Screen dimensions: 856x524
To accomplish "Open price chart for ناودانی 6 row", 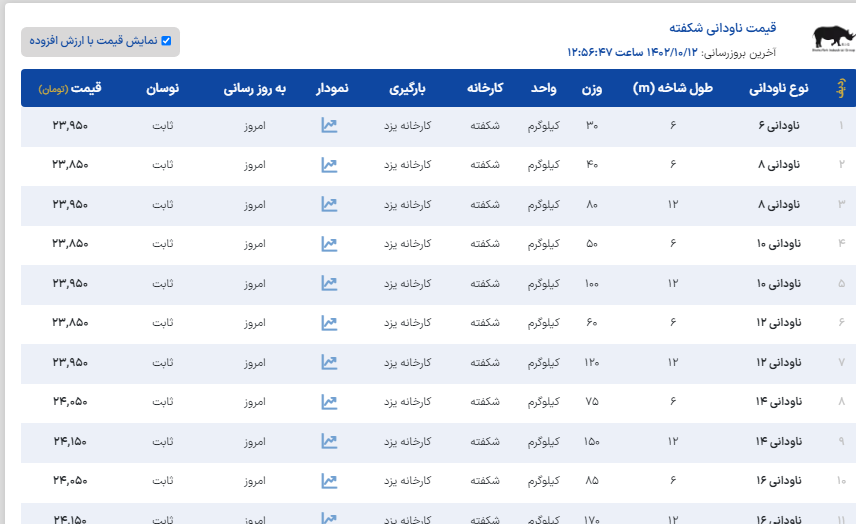I will (x=329, y=125).
